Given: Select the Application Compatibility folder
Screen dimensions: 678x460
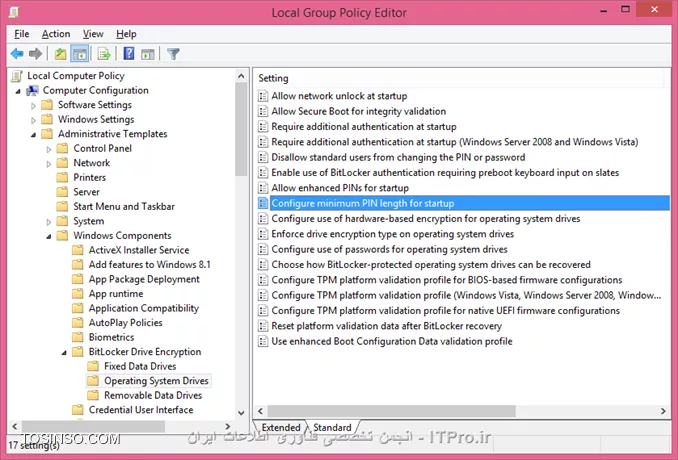Looking at the screenshot, I should point(144,308).
